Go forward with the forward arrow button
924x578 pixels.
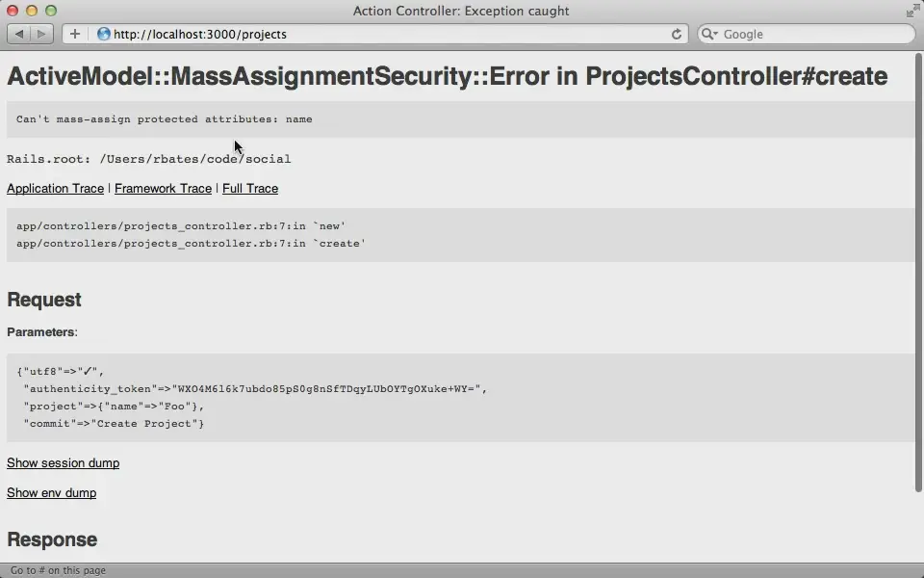[41, 34]
